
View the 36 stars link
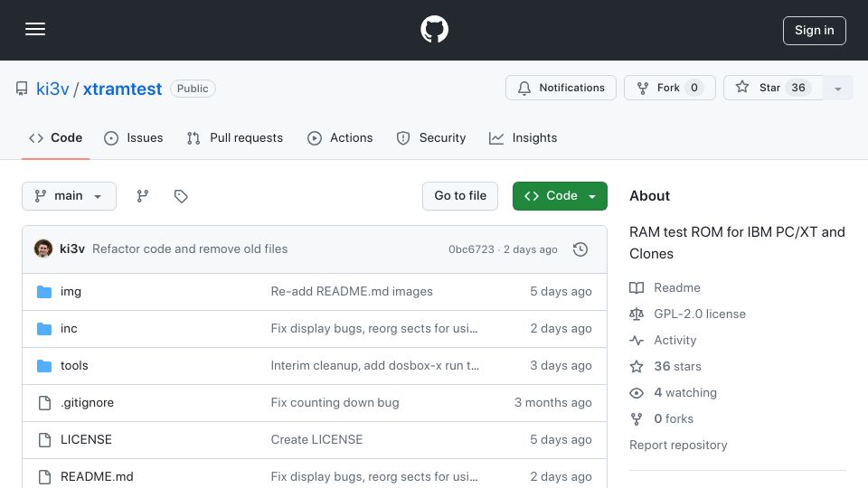677,366
